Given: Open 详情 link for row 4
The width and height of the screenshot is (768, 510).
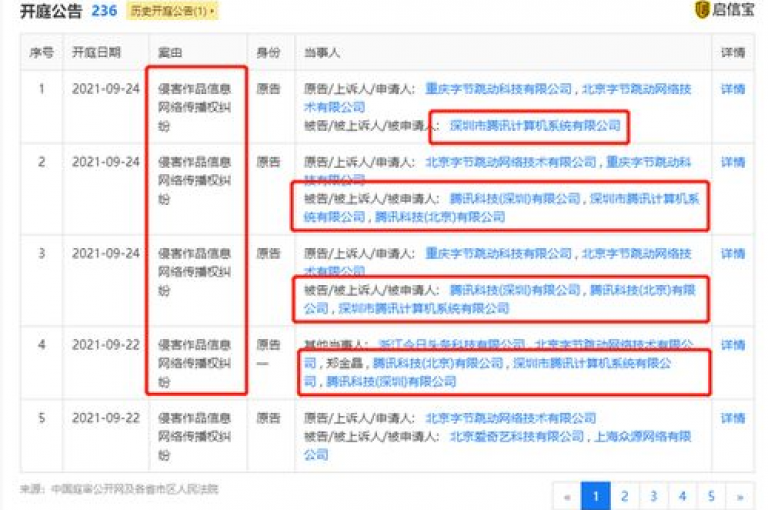Looking at the screenshot, I should coord(733,345).
